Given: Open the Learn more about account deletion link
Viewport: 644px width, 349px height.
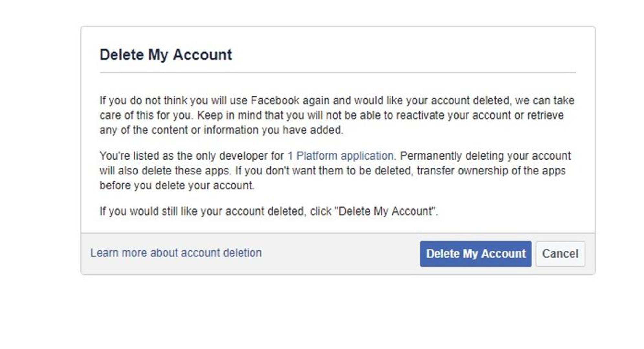Looking at the screenshot, I should [x=176, y=253].
